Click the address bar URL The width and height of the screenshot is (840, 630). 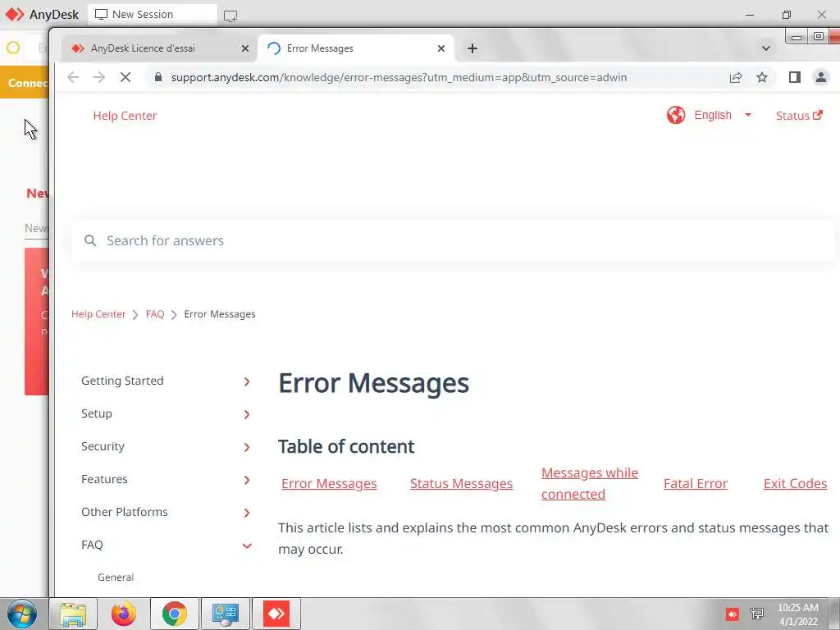(399, 77)
